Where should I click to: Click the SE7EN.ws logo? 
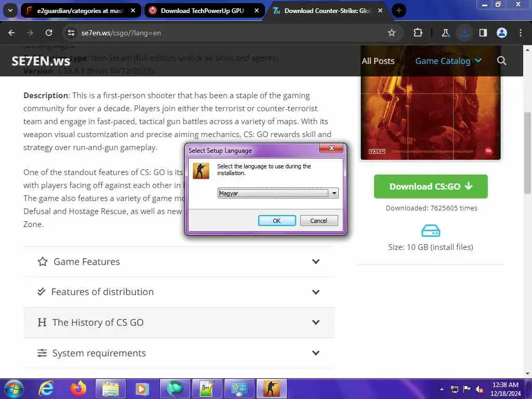point(41,61)
